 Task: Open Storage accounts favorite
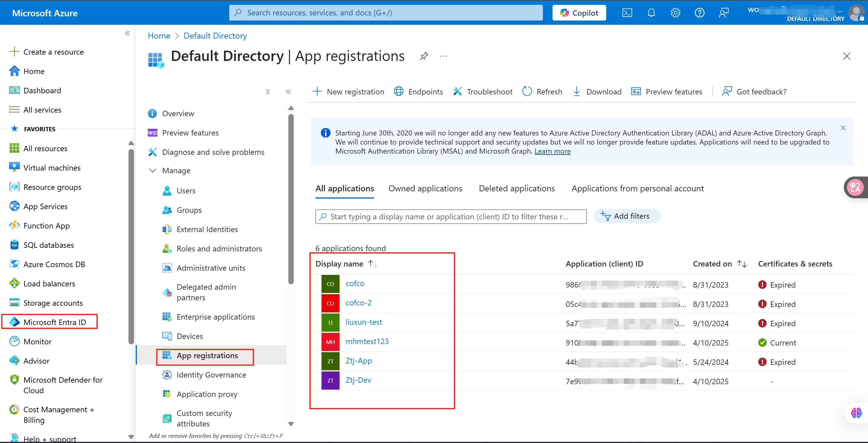click(x=46, y=303)
